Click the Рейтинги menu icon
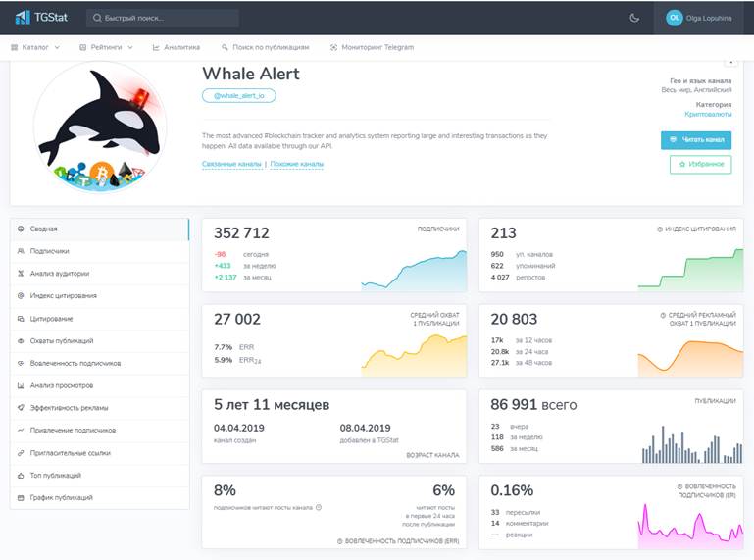 pos(82,47)
